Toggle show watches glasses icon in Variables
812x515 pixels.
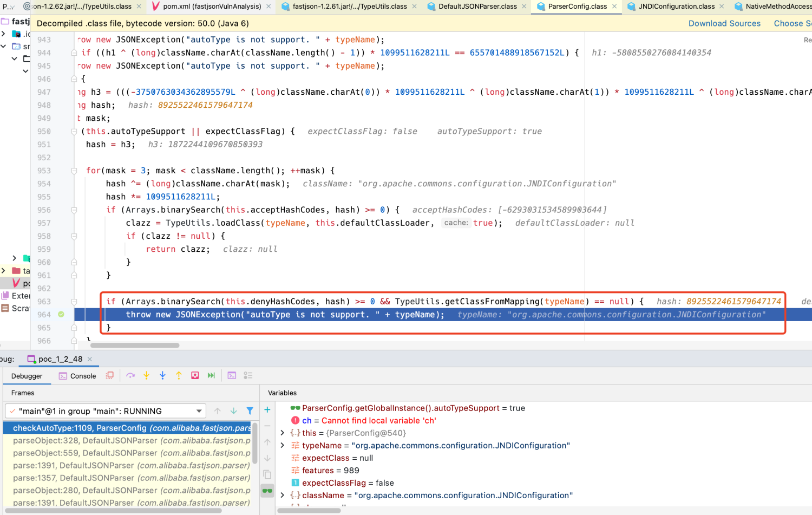(267, 491)
